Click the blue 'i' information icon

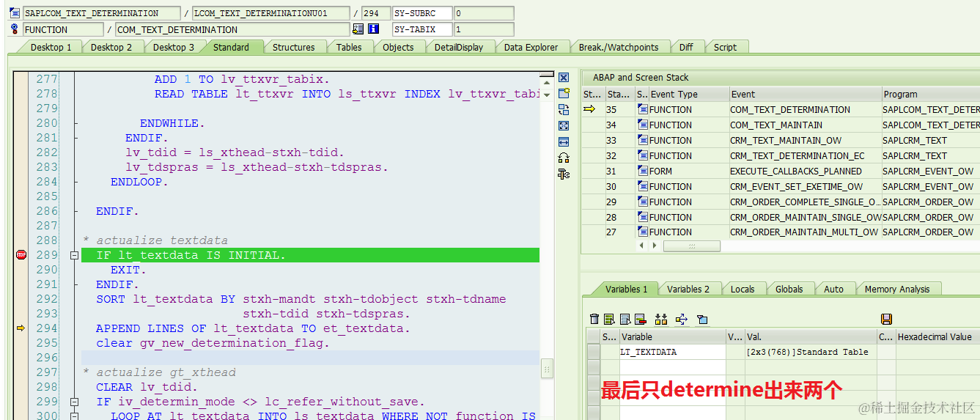click(373, 29)
